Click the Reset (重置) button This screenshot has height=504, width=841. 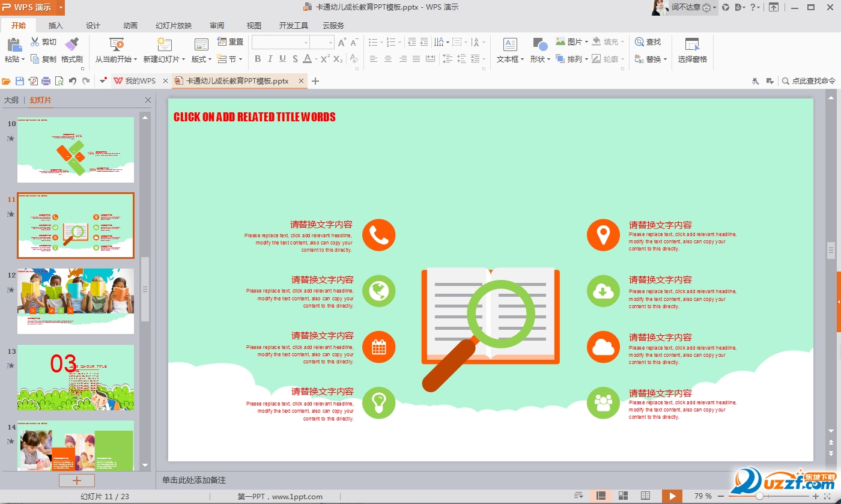click(231, 42)
